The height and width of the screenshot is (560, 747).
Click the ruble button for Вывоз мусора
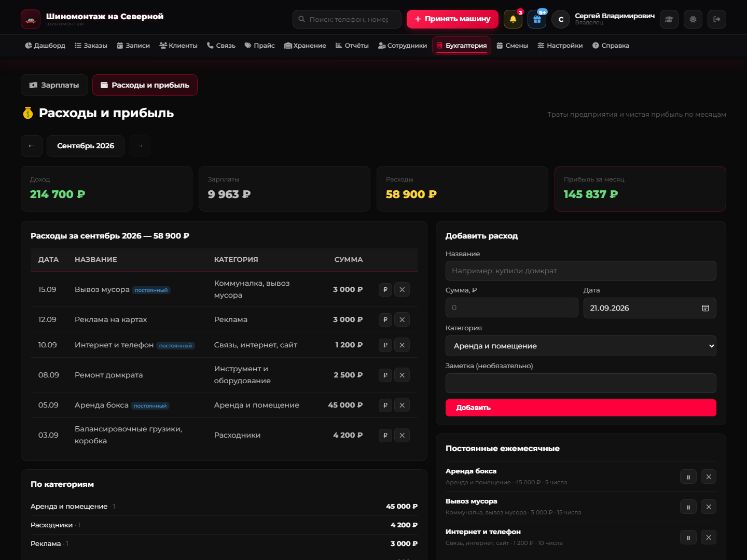click(385, 289)
